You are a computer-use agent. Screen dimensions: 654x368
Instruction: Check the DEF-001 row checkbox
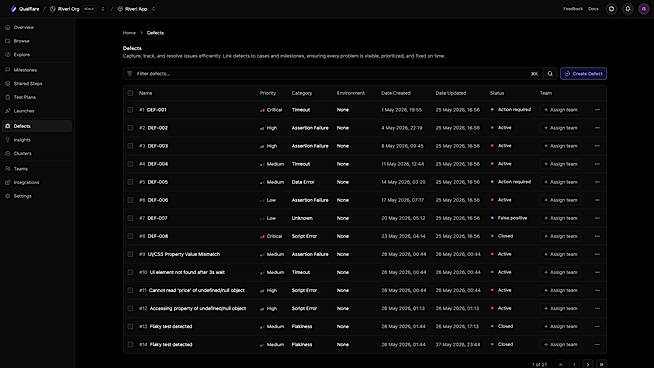click(x=130, y=110)
